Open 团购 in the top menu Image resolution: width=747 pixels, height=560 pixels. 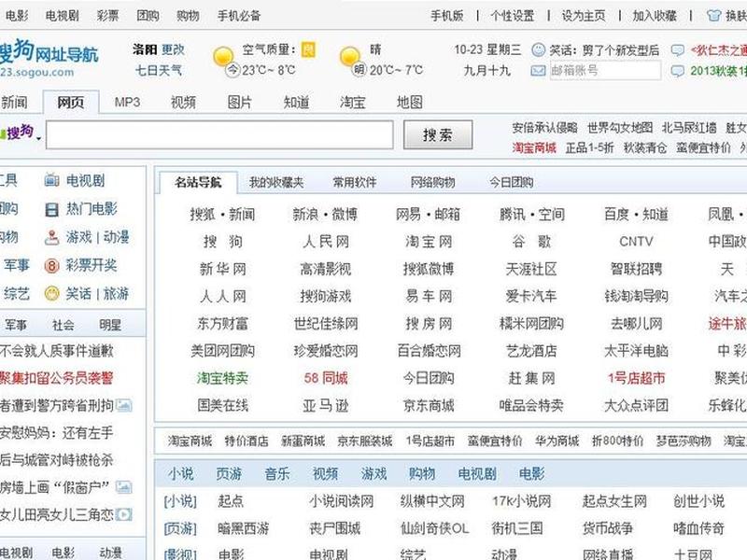point(148,16)
